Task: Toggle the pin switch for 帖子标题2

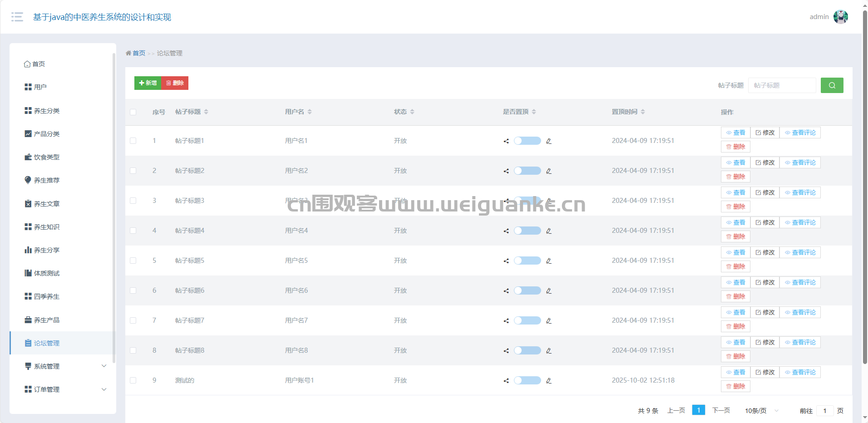Action: [527, 171]
